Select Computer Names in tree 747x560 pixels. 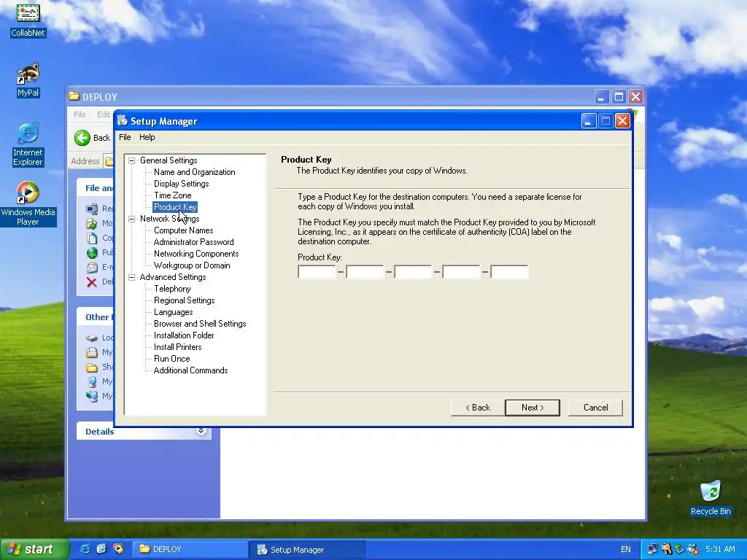[x=183, y=230]
